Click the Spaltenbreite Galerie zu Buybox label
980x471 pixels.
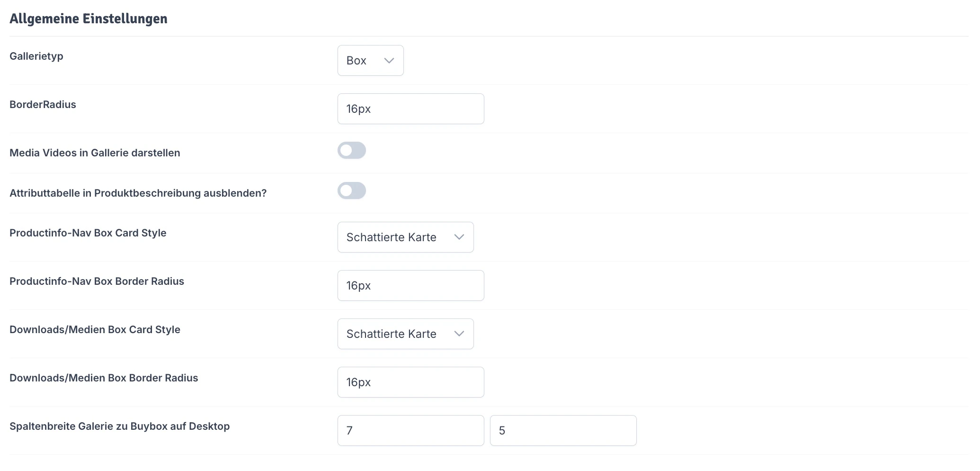tap(119, 426)
